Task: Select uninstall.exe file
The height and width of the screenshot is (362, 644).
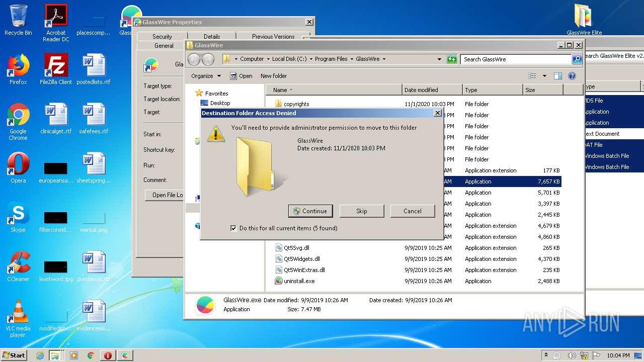Action: pos(418,281)
